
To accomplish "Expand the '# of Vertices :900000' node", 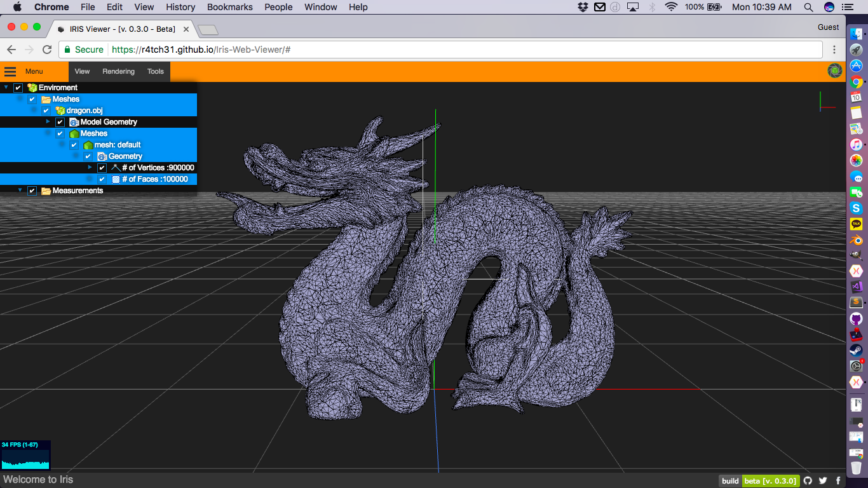I will click(x=90, y=167).
